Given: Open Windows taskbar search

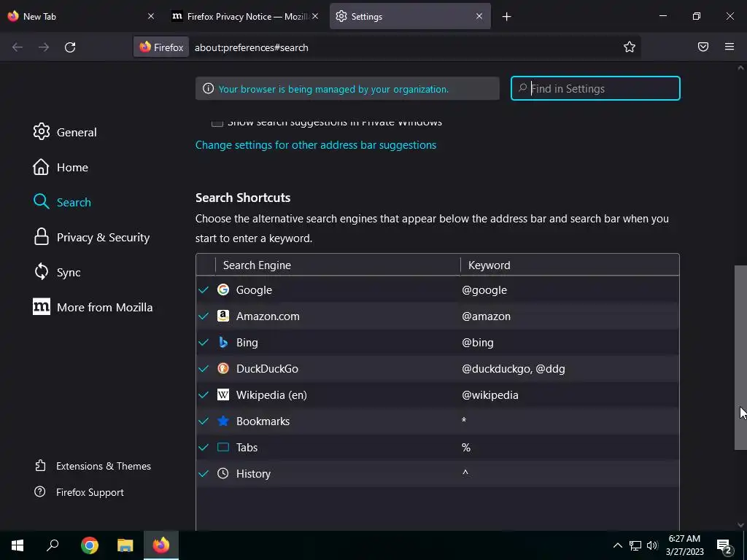Looking at the screenshot, I should tap(53, 545).
